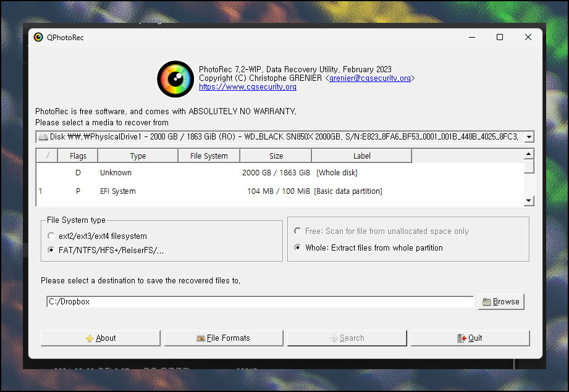Viewport: 569px width, 392px height.
Task: Click the 104 MB / 100 MiB size cell
Action: (279, 191)
